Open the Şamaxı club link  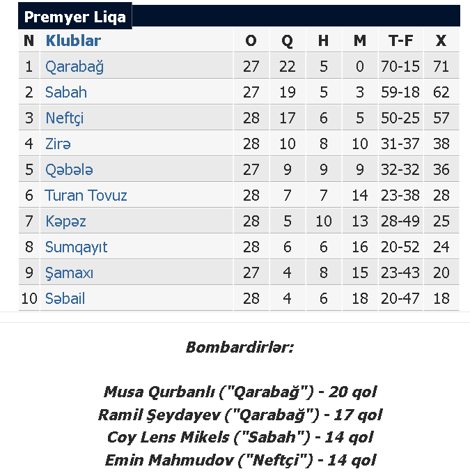[69, 273]
